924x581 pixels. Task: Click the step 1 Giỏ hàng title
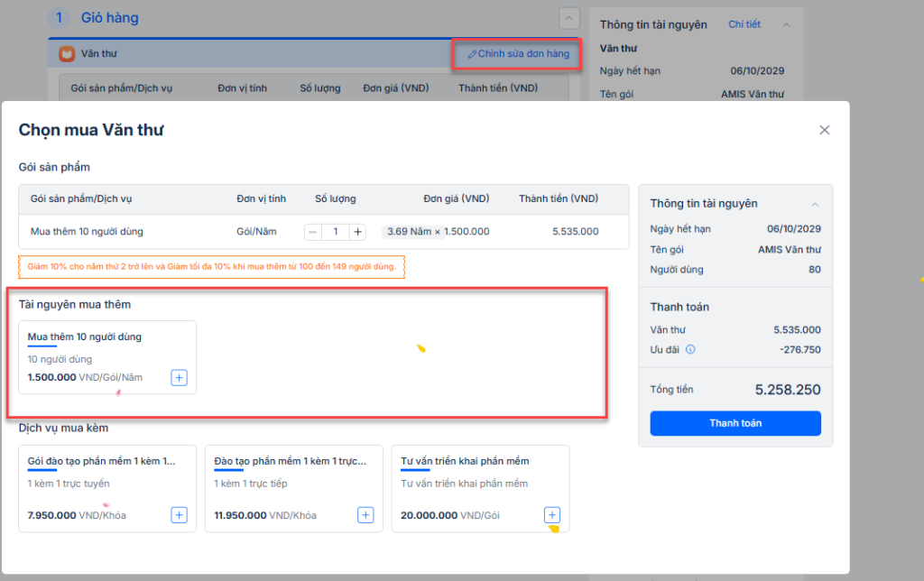[x=109, y=18]
